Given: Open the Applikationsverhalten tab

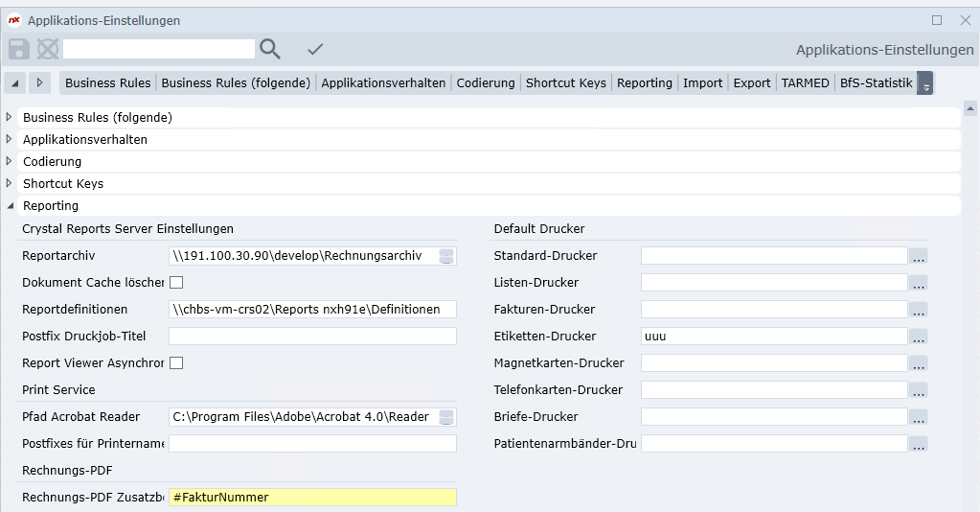Looking at the screenshot, I should point(383,83).
